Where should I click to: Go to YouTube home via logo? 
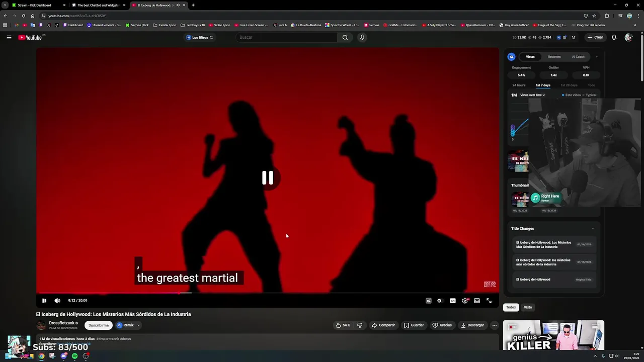point(30,38)
